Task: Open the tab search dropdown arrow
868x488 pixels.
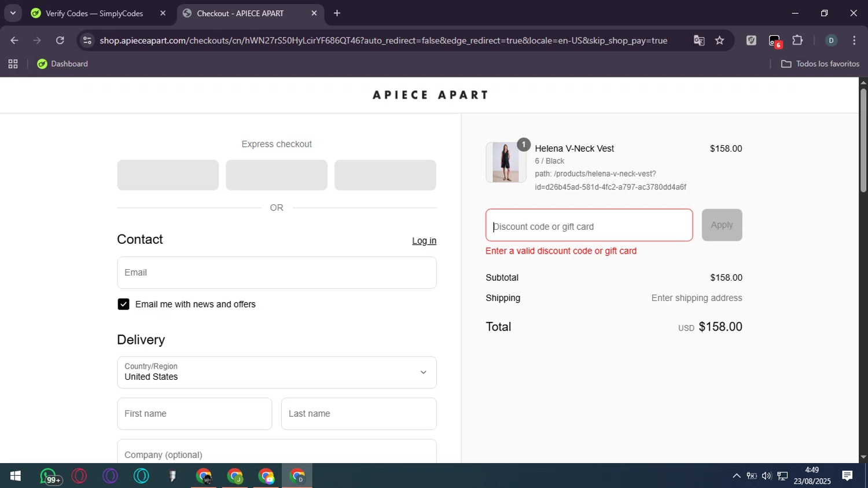Action: 13,13
